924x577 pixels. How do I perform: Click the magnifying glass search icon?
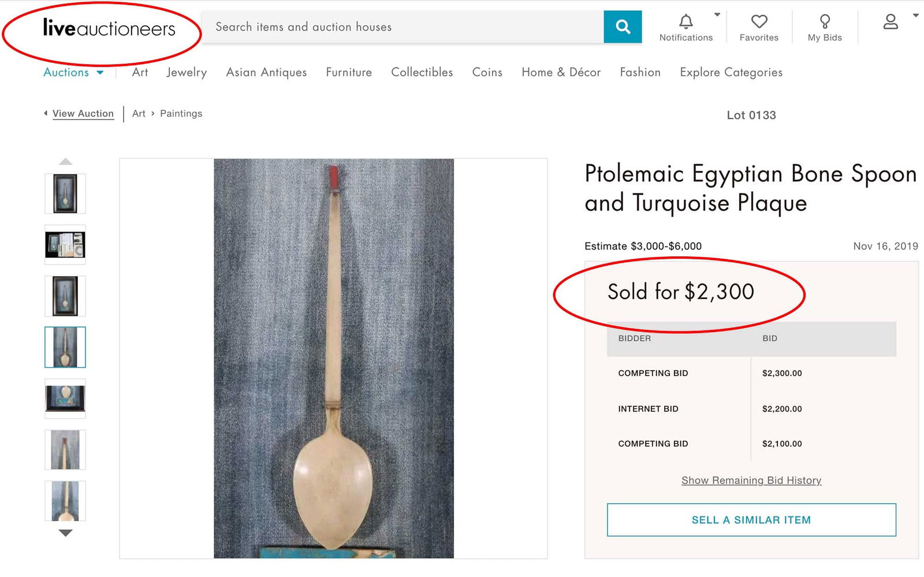(x=623, y=26)
